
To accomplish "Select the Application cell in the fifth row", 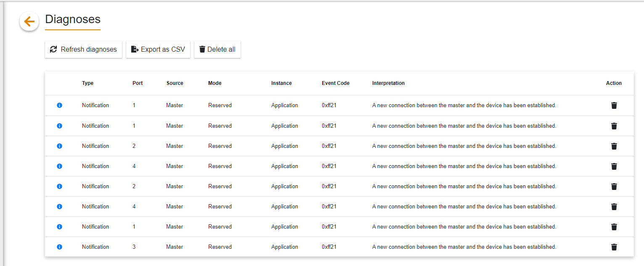I will click(285, 187).
